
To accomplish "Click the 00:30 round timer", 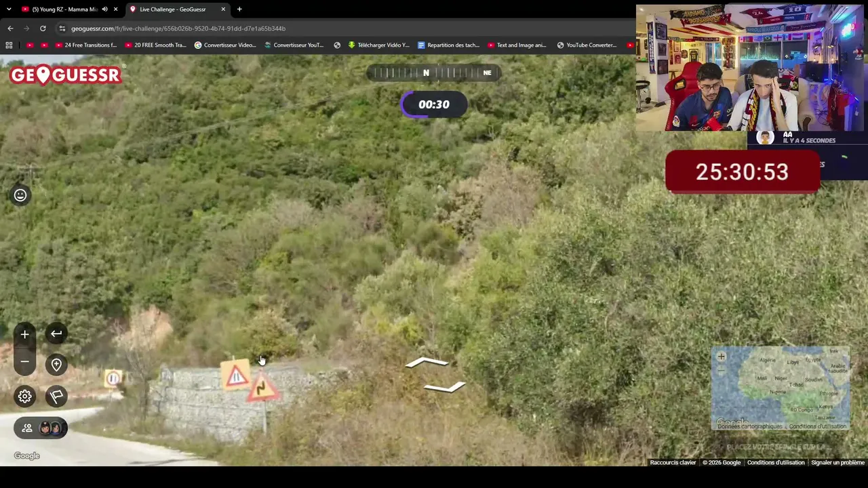I will pyautogui.click(x=434, y=104).
